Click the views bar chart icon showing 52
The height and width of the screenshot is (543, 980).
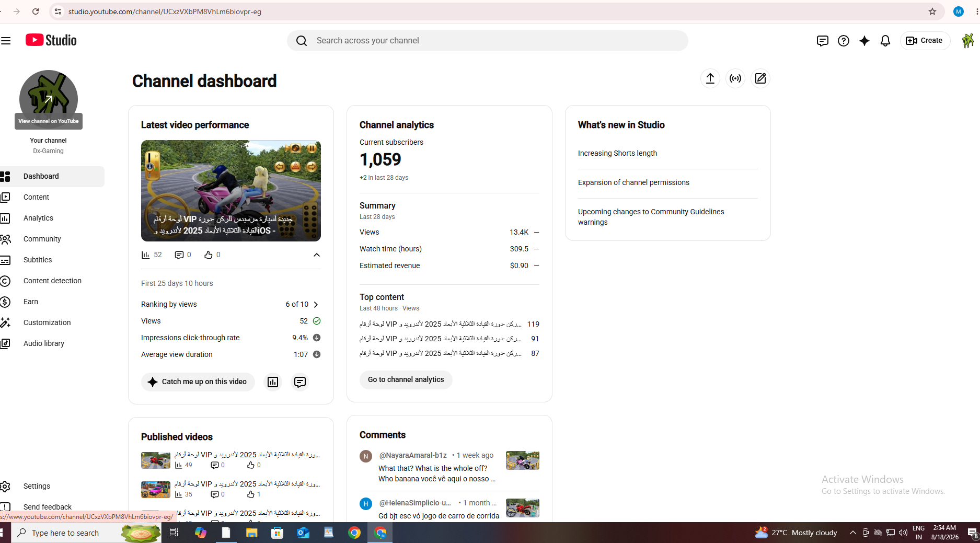(x=145, y=255)
